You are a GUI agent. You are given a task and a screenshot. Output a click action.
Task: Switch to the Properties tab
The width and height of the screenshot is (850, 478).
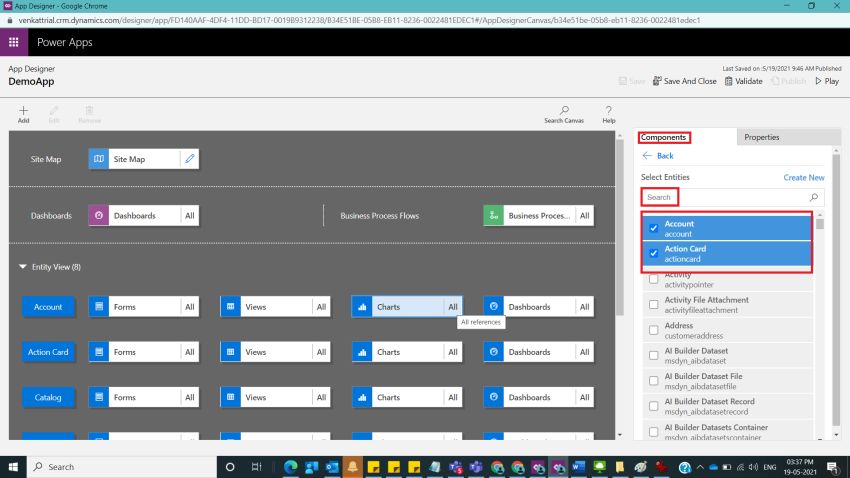tap(761, 137)
